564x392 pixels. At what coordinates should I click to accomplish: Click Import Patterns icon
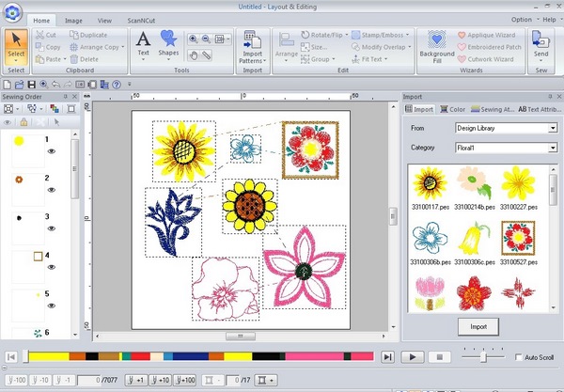coord(253,47)
